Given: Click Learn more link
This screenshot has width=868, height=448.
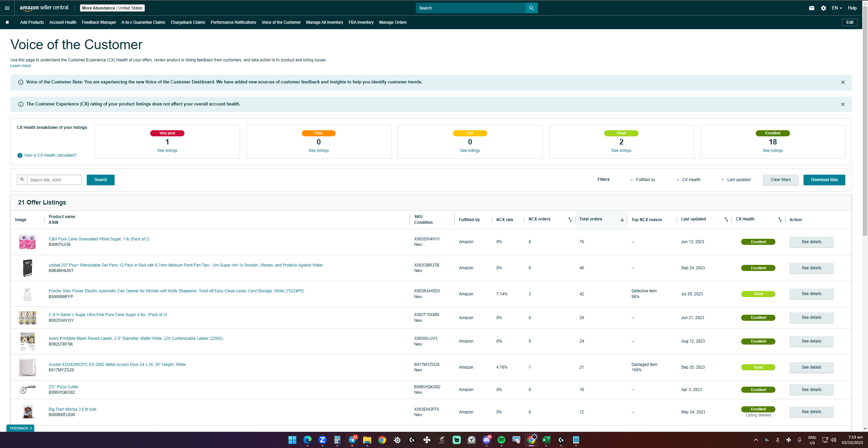Looking at the screenshot, I should coord(20,66).
